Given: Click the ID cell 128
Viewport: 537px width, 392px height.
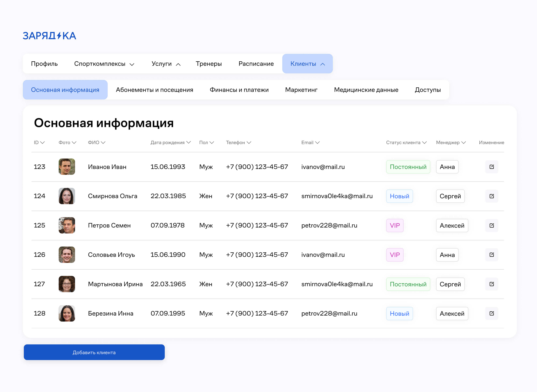Looking at the screenshot, I should point(39,313).
